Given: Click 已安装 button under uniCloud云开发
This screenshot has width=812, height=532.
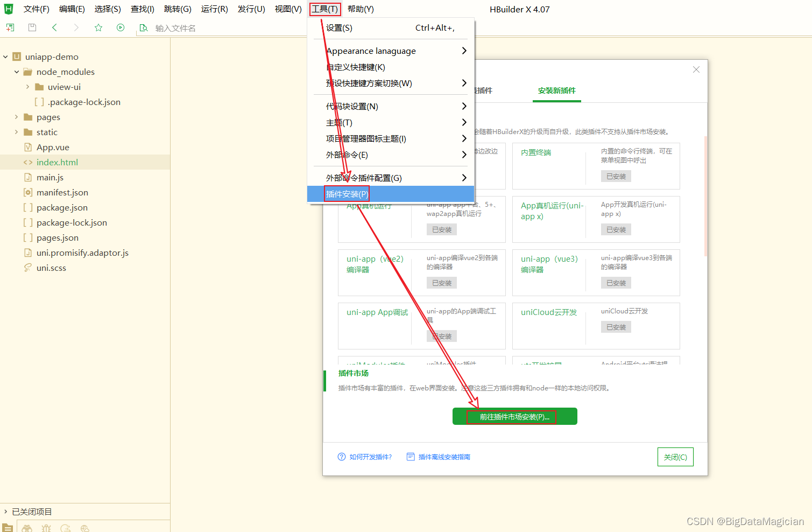Looking at the screenshot, I should click(616, 327).
